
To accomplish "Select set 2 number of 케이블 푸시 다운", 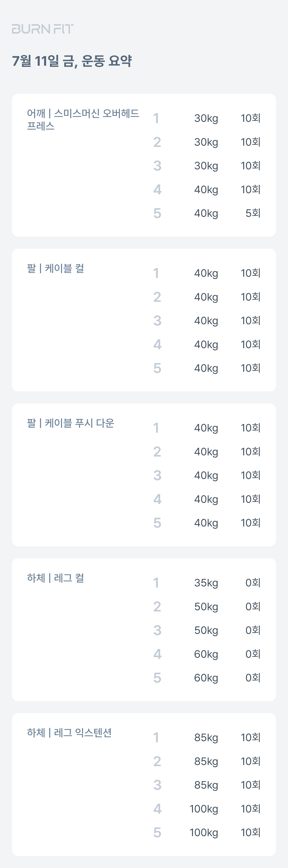I will point(157,452).
